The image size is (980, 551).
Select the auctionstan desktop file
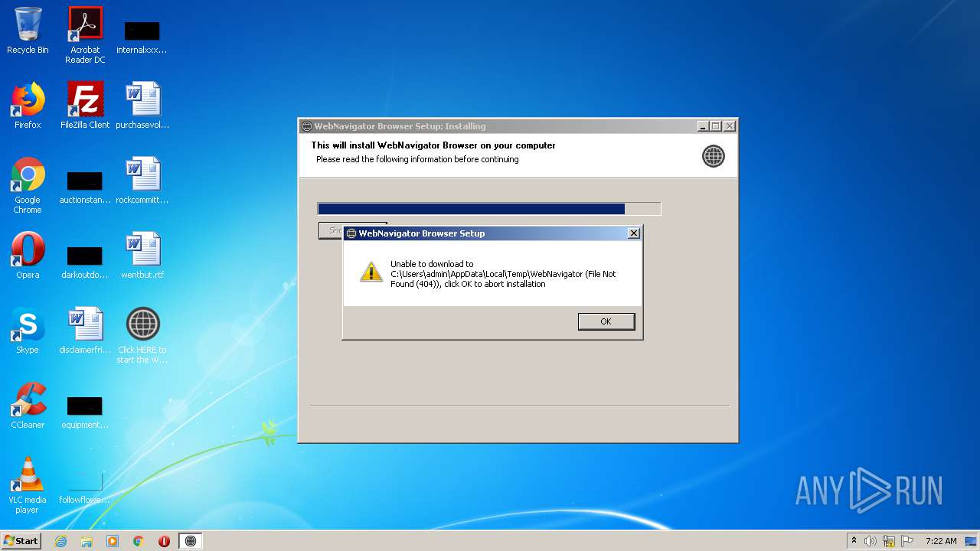coord(85,187)
